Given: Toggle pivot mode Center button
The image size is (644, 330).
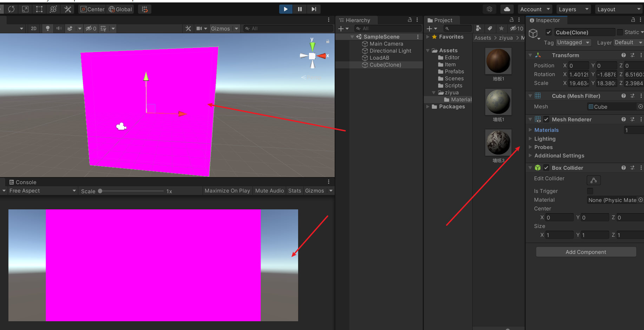Looking at the screenshot, I should [x=92, y=9].
